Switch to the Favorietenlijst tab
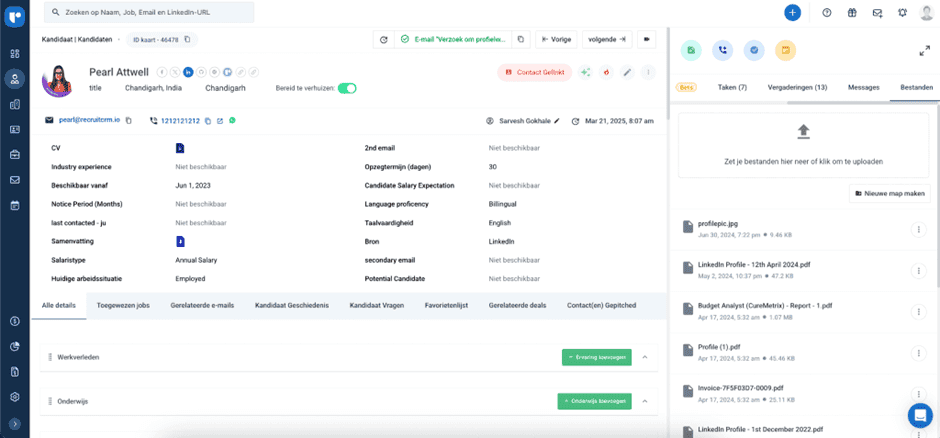 point(446,306)
